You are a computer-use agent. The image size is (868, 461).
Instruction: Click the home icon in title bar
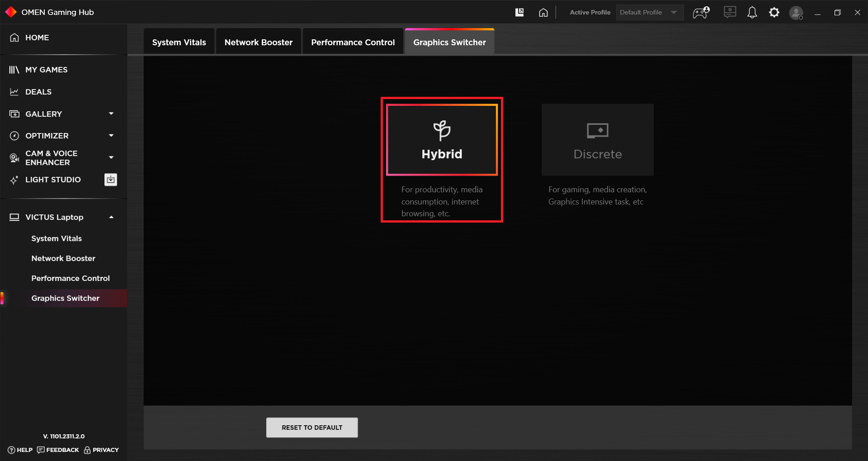coord(543,12)
